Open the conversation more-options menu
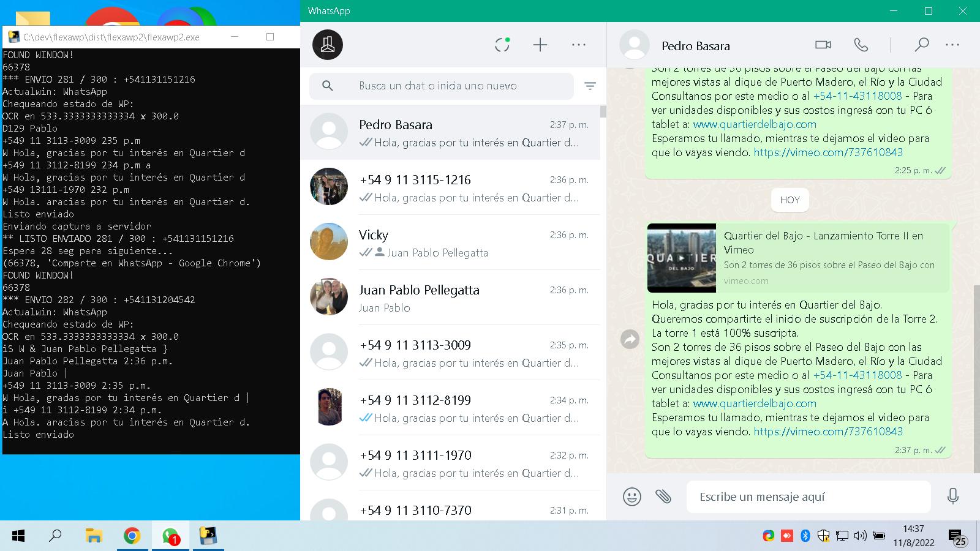The width and height of the screenshot is (980, 551). coord(952,45)
